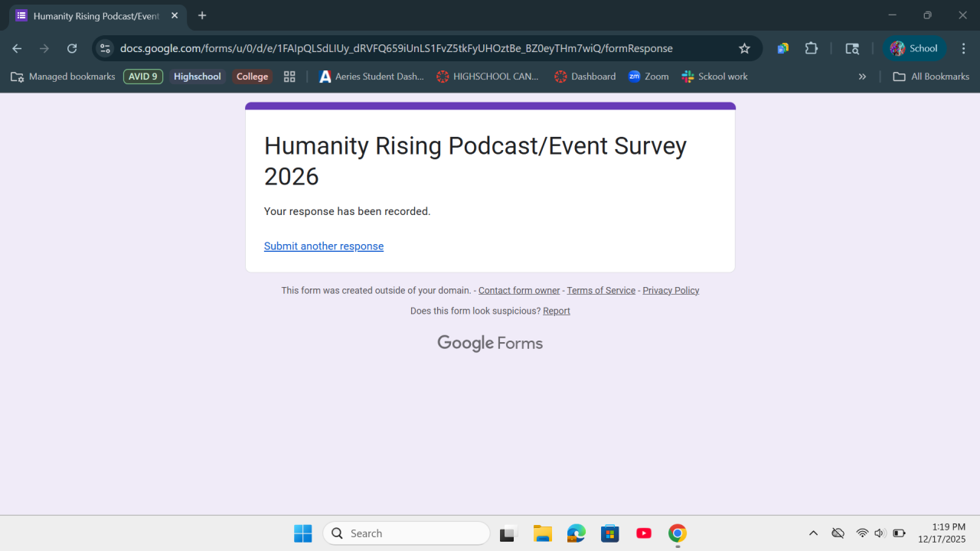Show hidden system tray icons

813,533
